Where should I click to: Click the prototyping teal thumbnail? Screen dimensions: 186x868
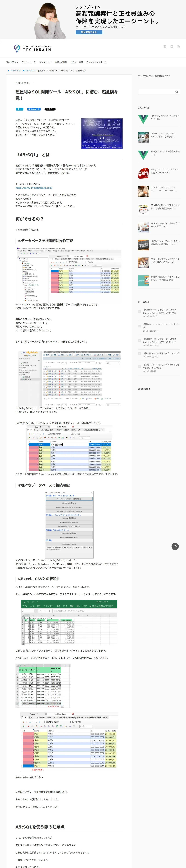[143, 281]
